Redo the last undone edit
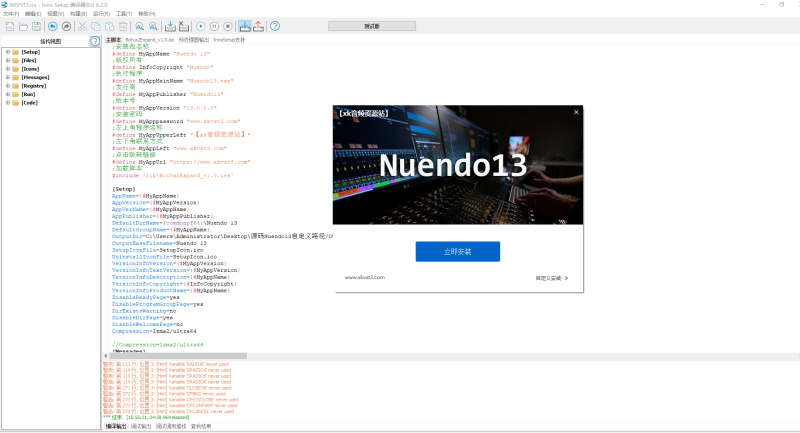The width and height of the screenshot is (800, 433). pyautogui.click(x=66, y=27)
